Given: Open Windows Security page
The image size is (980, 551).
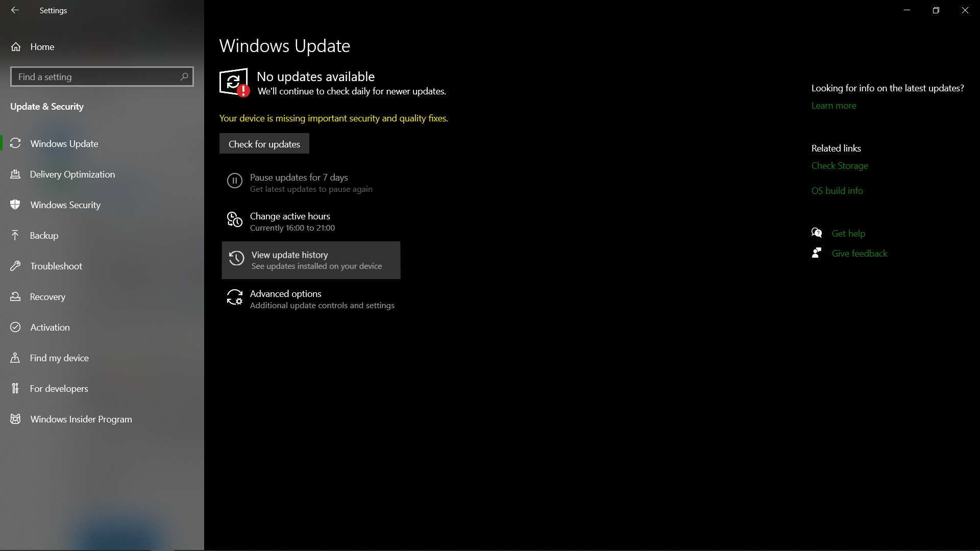Looking at the screenshot, I should click(102, 205).
